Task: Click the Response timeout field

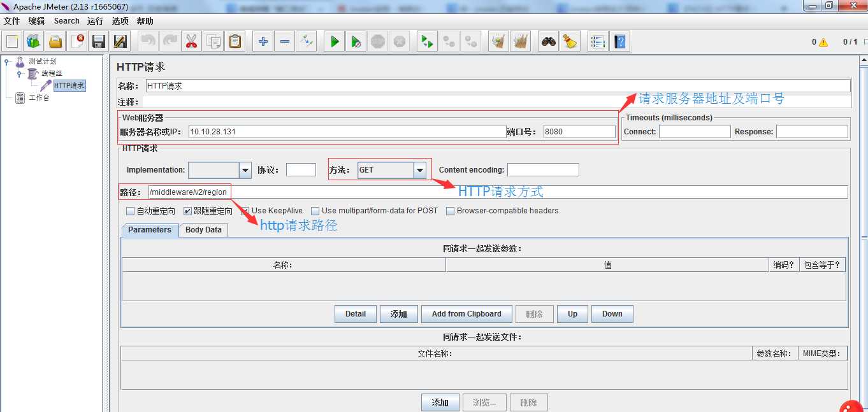Action: pyautogui.click(x=812, y=132)
